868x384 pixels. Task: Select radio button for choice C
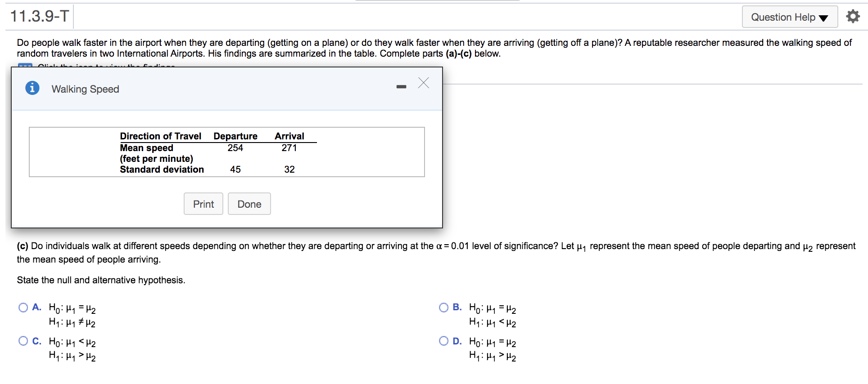click(23, 341)
